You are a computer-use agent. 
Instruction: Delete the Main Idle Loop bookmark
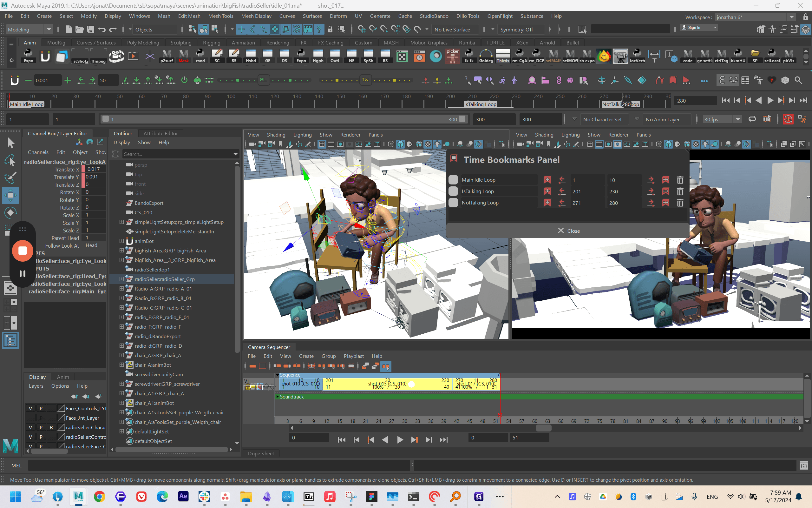click(680, 180)
